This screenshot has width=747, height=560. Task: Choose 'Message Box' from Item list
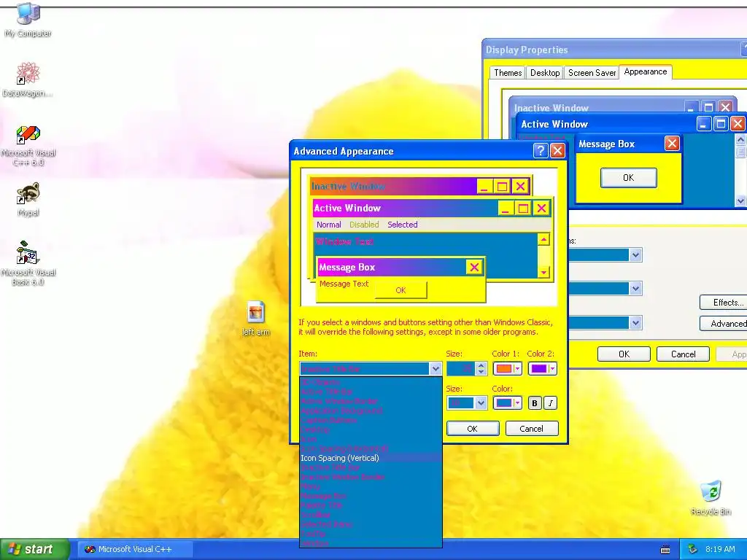pos(371,496)
